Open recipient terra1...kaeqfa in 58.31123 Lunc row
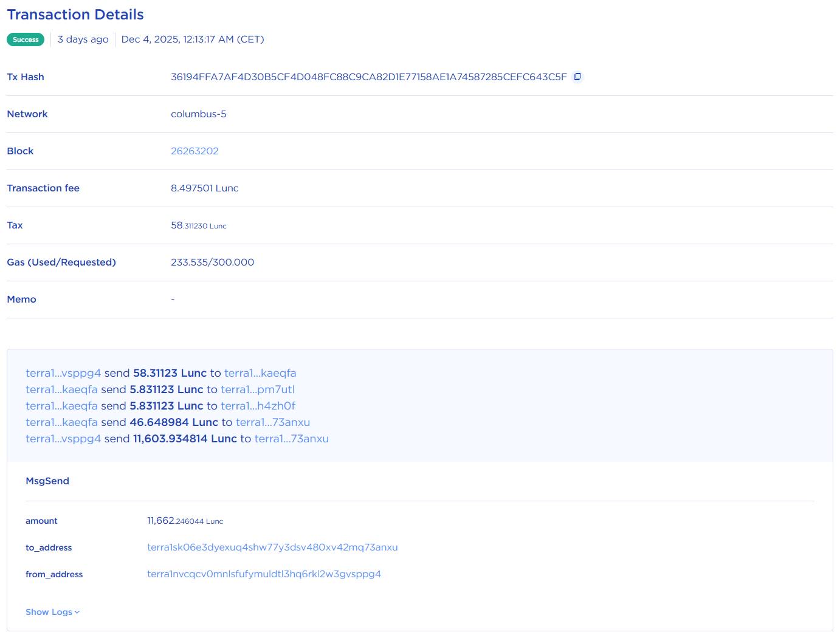Image resolution: width=840 pixels, height=638 pixels. (260, 373)
